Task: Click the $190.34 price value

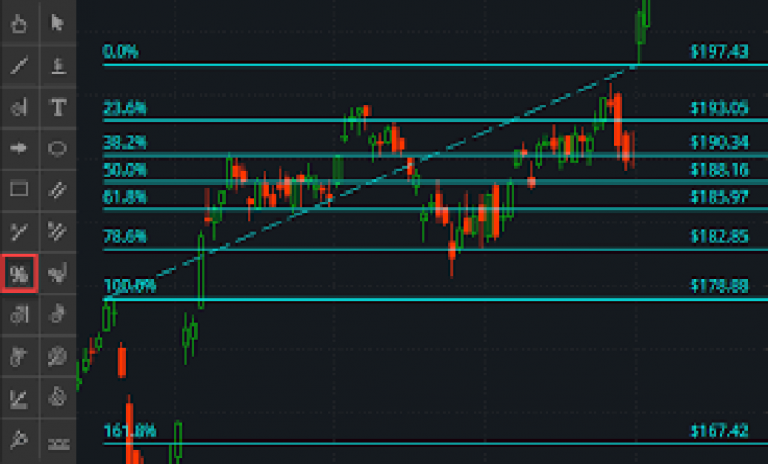Action: pyautogui.click(x=720, y=143)
